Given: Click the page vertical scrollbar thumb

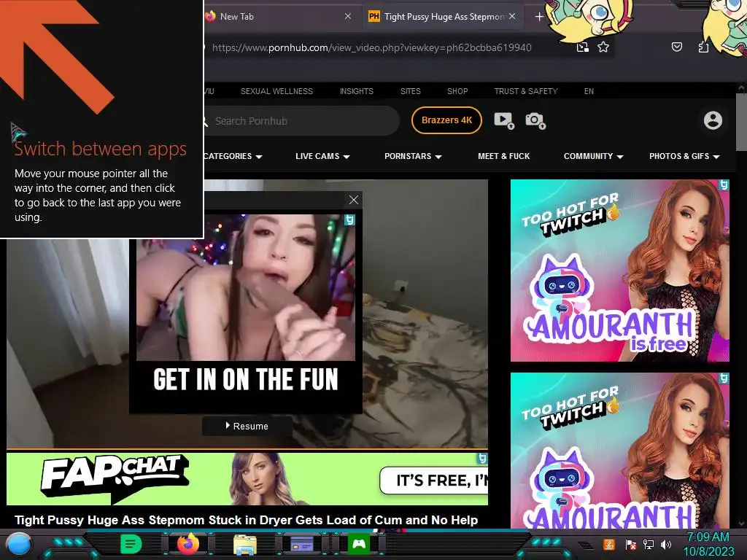Looking at the screenshot, I should coord(741,122).
